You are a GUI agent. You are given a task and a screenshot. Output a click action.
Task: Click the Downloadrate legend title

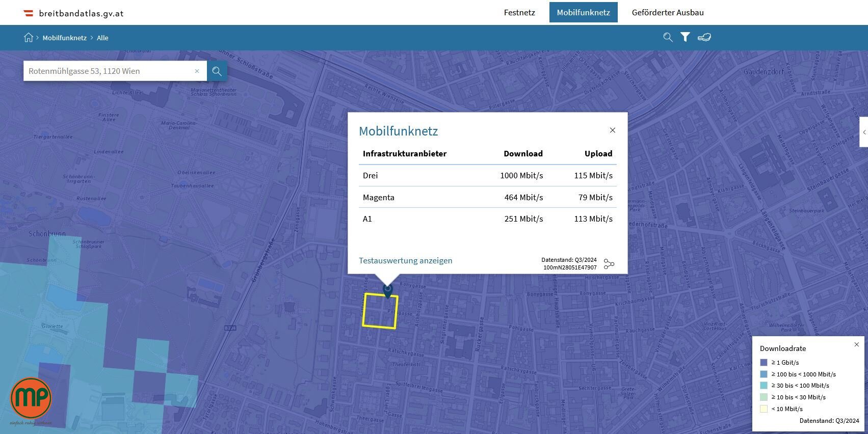tap(783, 348)
